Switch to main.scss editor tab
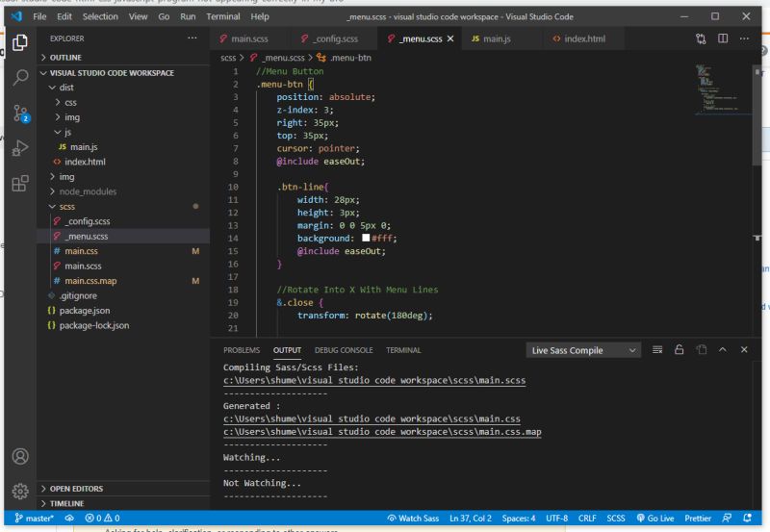 pos(248,38)
